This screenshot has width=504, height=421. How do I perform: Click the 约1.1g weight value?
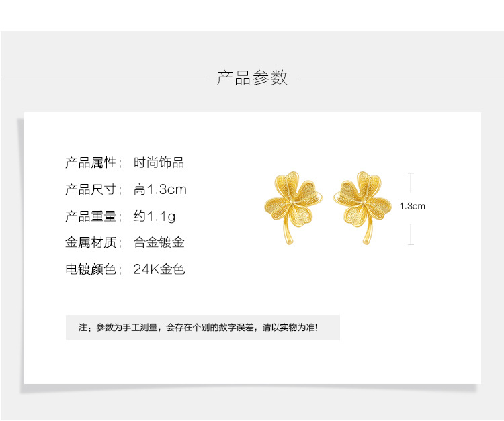coord(155,216)
